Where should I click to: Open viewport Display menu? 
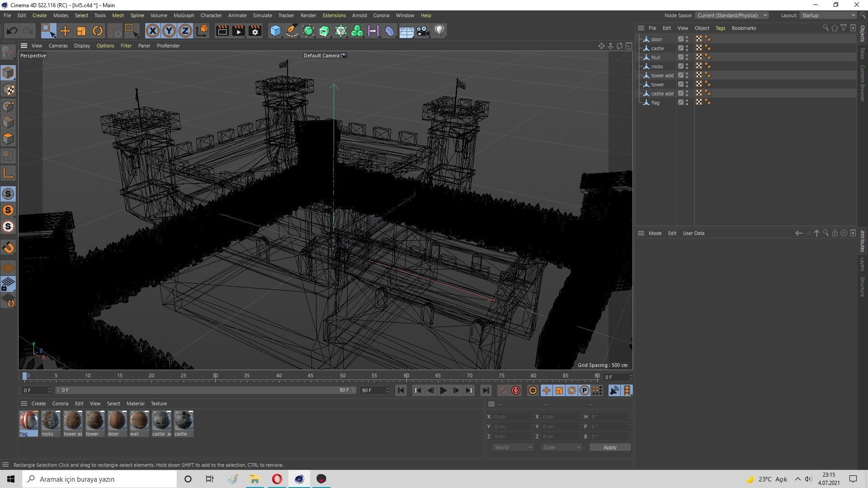pos(82,46)
